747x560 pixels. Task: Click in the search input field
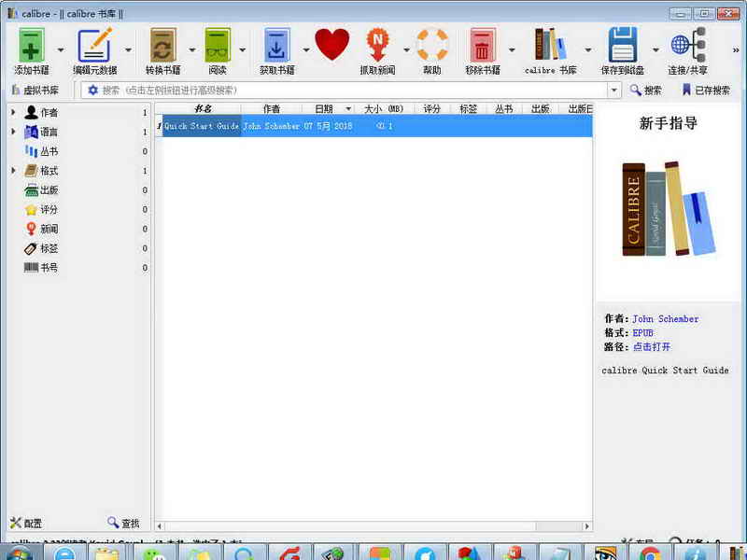(353, 90)
